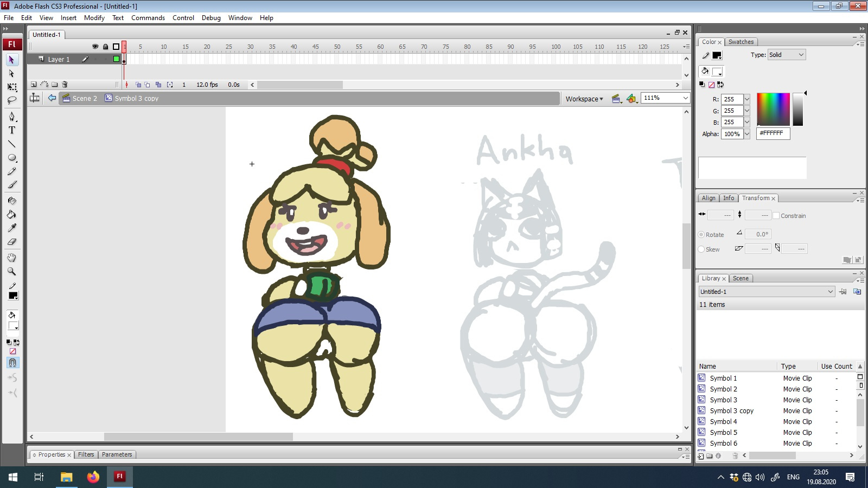Delete layer with trash icon
Screen dimensions: 868x488
pos(65,85)
